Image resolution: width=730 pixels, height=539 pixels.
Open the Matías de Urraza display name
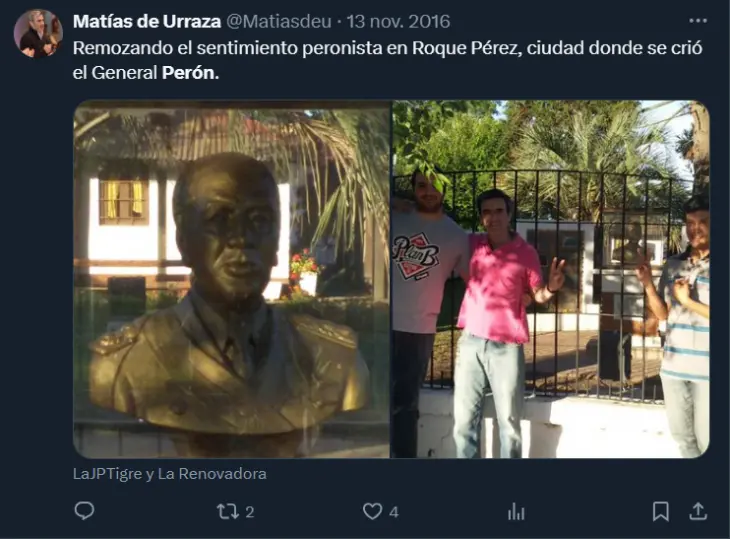click(x=147, y=21)
